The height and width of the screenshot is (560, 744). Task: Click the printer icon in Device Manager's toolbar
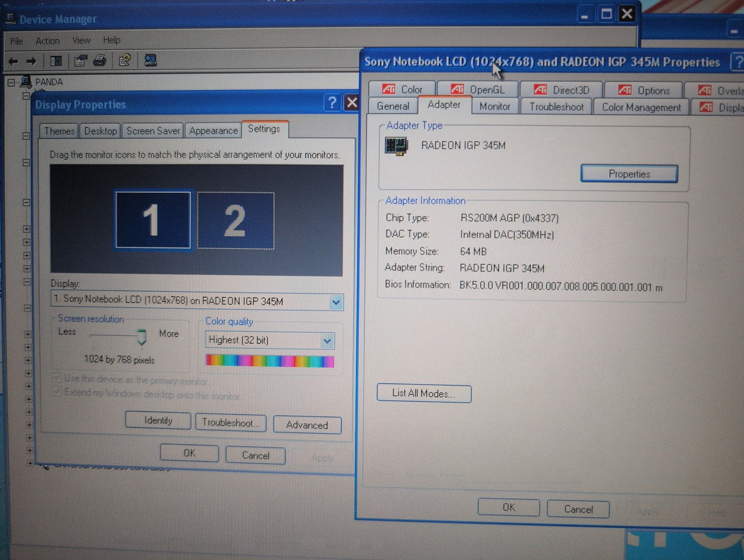tap(99, 61)
